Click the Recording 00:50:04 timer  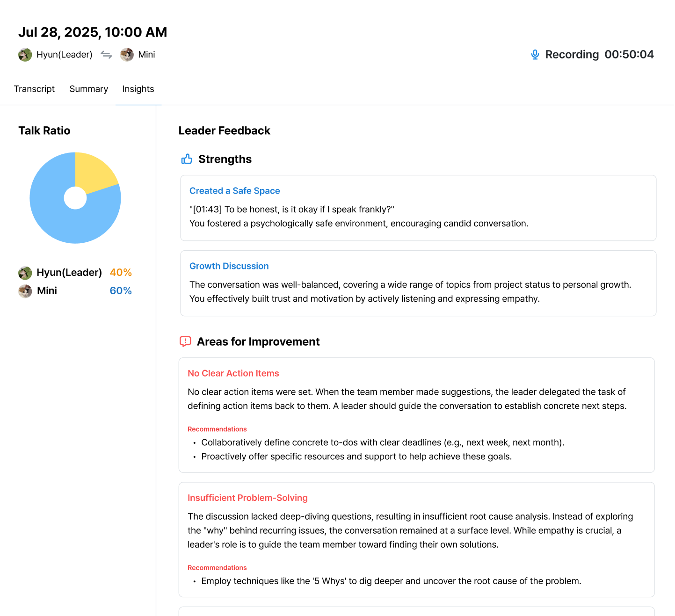(x=599, y=55)
